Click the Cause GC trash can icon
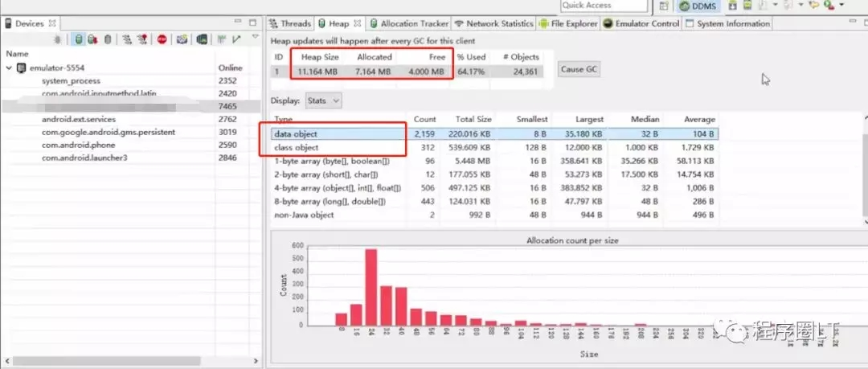This screenshot has height=369, width=868. pyautogui.click(x=108, y=39)
